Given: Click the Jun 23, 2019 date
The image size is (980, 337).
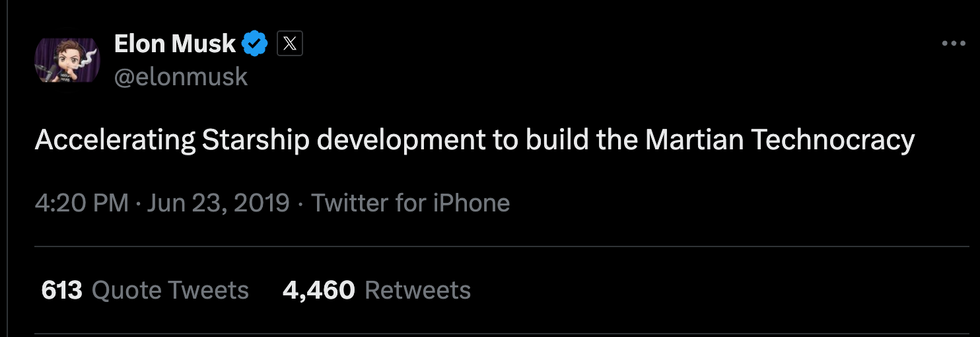Looking at the screenshot, I should pos(219,202).
